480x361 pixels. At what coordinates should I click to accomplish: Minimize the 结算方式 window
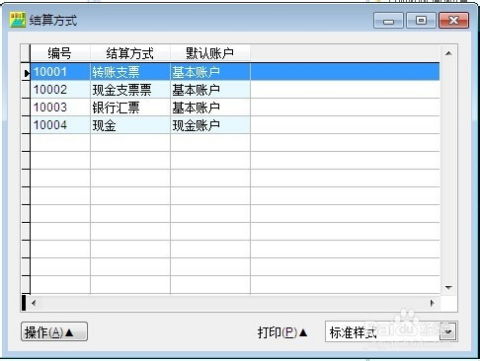(388, 21)
